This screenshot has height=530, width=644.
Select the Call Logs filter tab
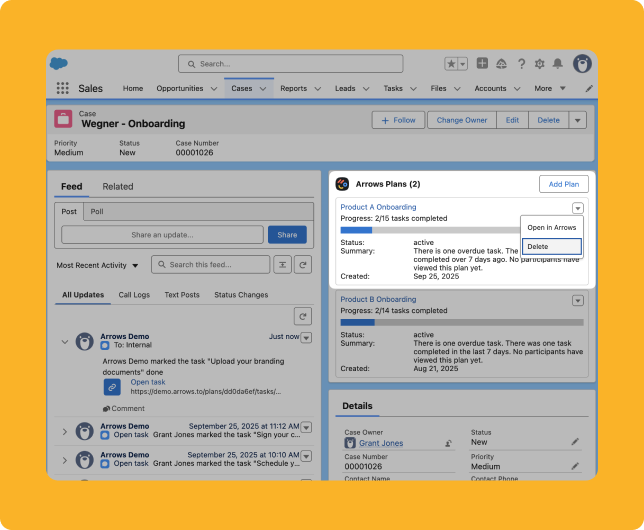[x=134, y=295]
